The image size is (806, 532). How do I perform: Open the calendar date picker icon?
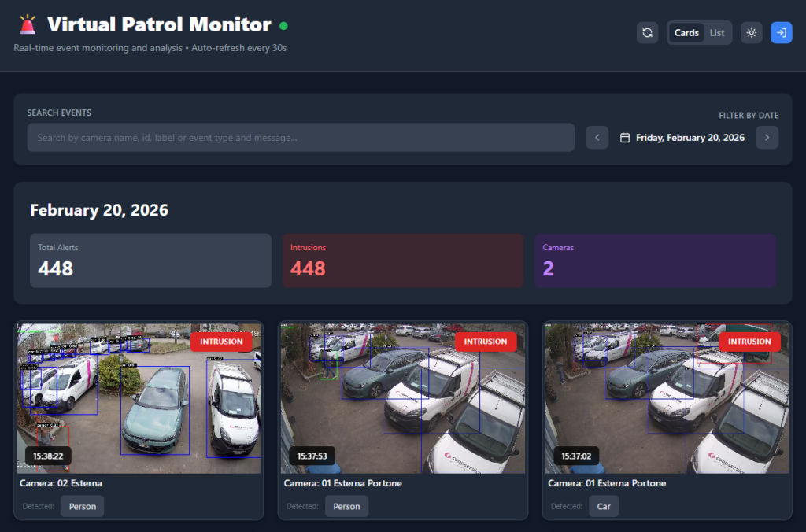[x=624, y=137]
